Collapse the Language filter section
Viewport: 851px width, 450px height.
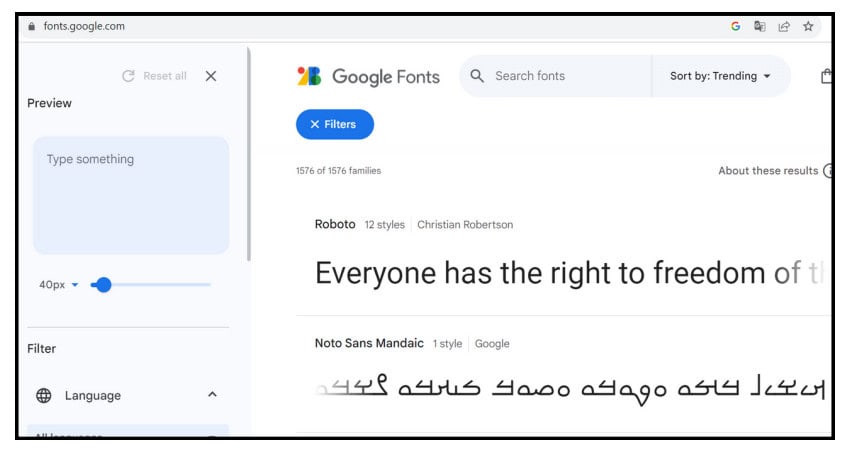point(212,395)
